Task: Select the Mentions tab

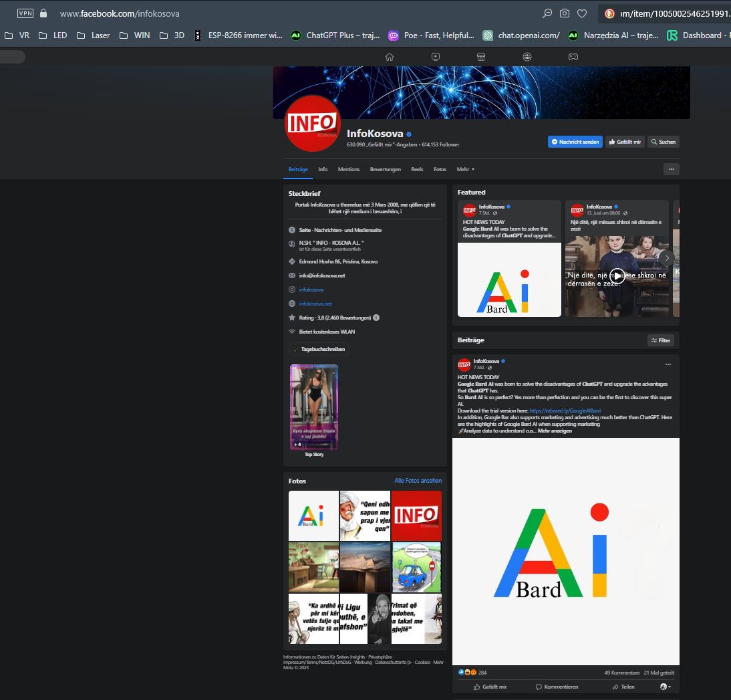Action: (349, 169)
